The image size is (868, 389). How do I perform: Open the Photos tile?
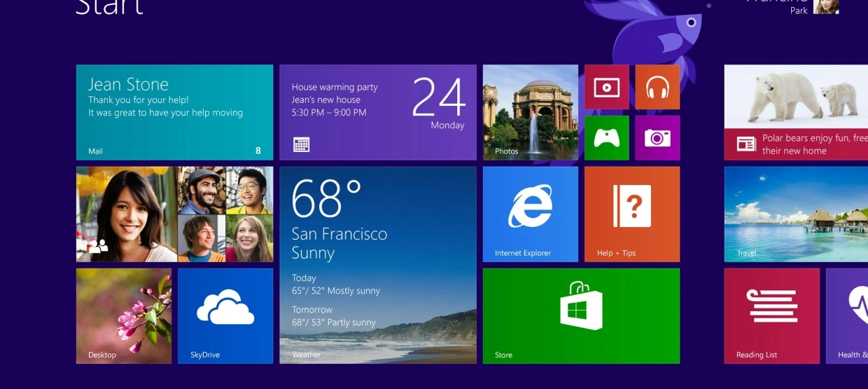530,112
